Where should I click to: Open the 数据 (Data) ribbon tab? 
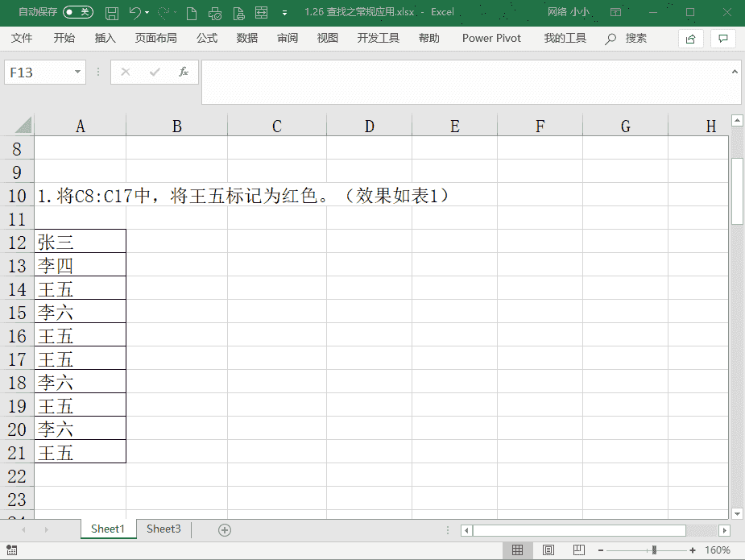tap(247, 38)
